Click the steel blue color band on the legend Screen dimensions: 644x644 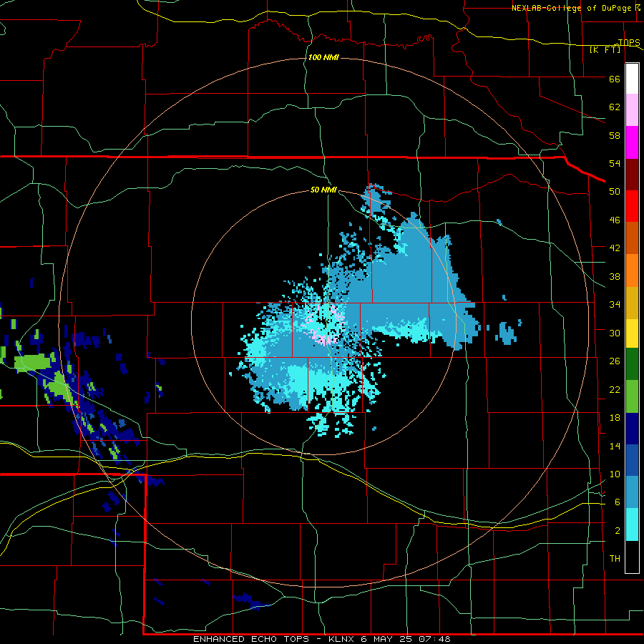(x=632, y=492)
